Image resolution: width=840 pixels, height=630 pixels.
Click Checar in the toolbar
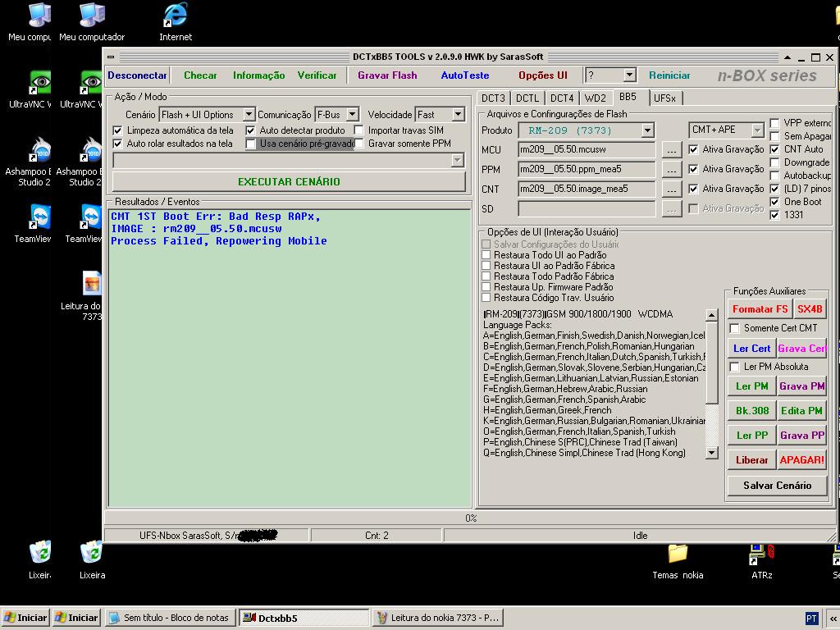click(200, 75)
